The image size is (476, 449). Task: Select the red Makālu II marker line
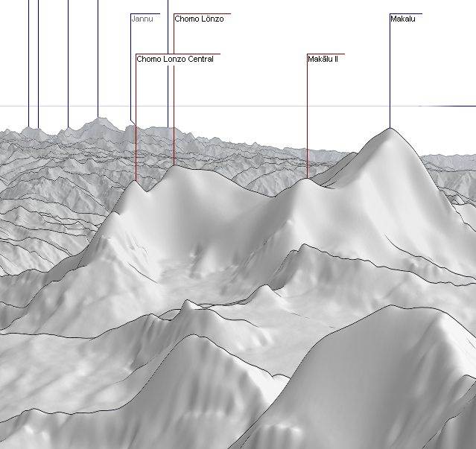click(308, 119)
